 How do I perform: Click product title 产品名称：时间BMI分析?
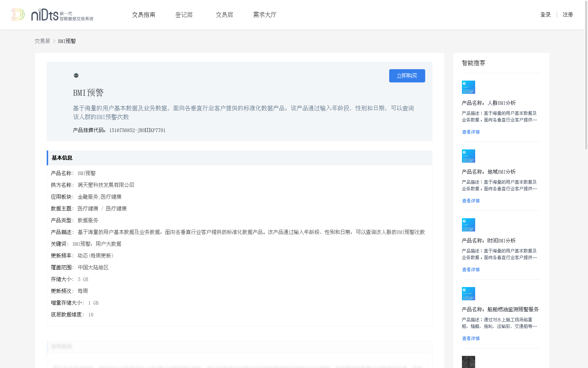pyautogui.click(x=489, y=241)
